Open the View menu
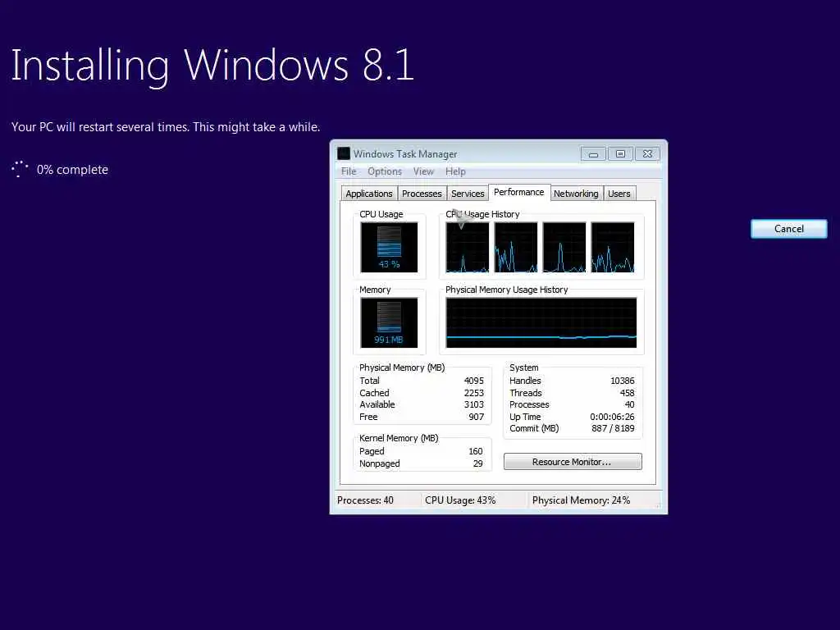Screen dimensions: 840x630 click(423, 171)
